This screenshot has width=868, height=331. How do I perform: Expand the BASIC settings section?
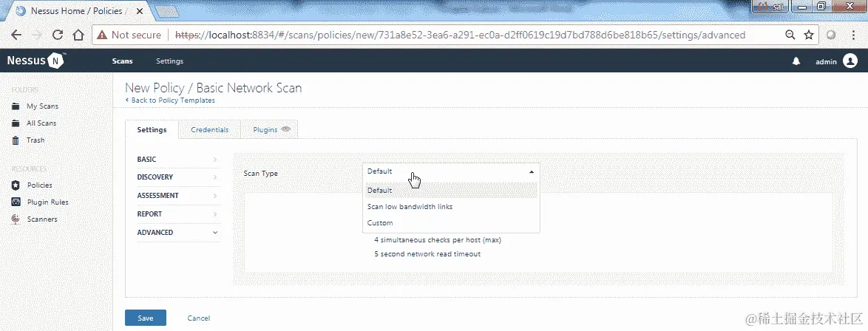[177, 160]
